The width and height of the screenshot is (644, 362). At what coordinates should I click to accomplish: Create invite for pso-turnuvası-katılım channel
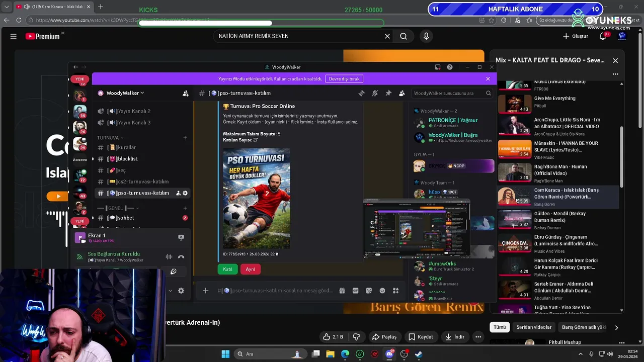pos(178,193)
